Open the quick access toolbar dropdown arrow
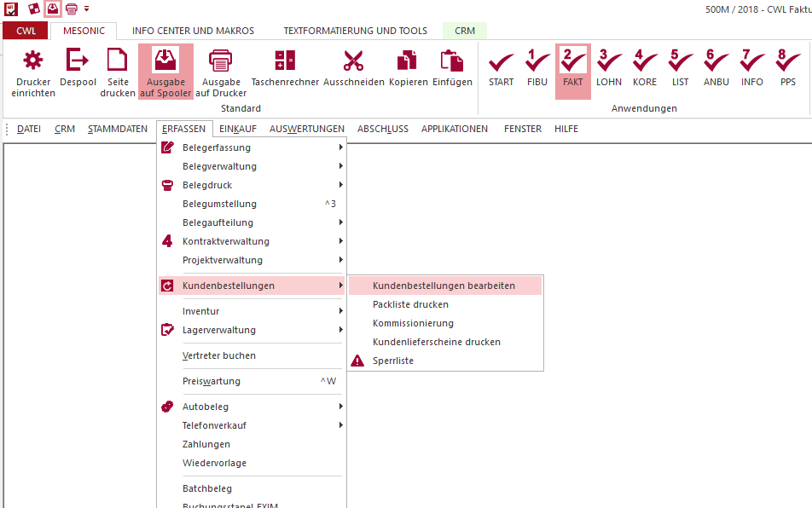 [86, 9]
